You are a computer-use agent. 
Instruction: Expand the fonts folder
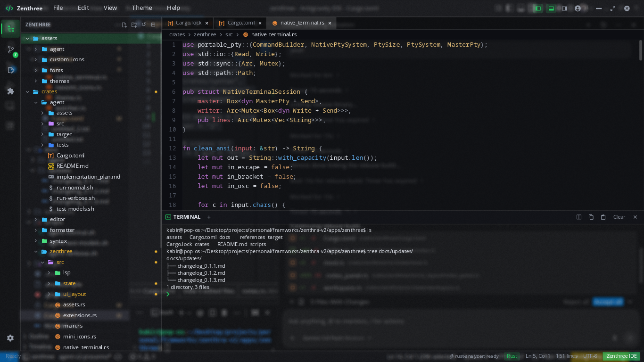(36, 70)
